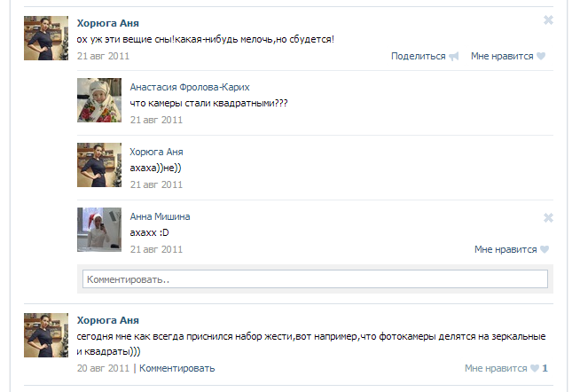Open '20 авг 2011' timestamp of bottom post

[103, 368]
